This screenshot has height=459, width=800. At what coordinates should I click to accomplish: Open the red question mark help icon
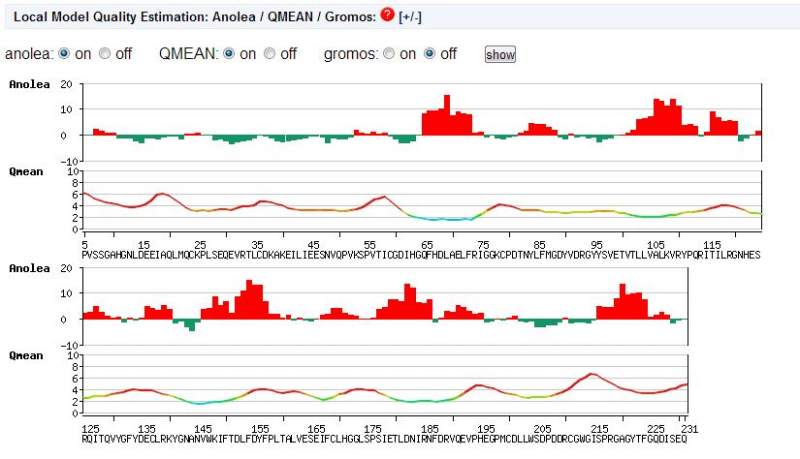pyautogui.click(x=387, y=15)
